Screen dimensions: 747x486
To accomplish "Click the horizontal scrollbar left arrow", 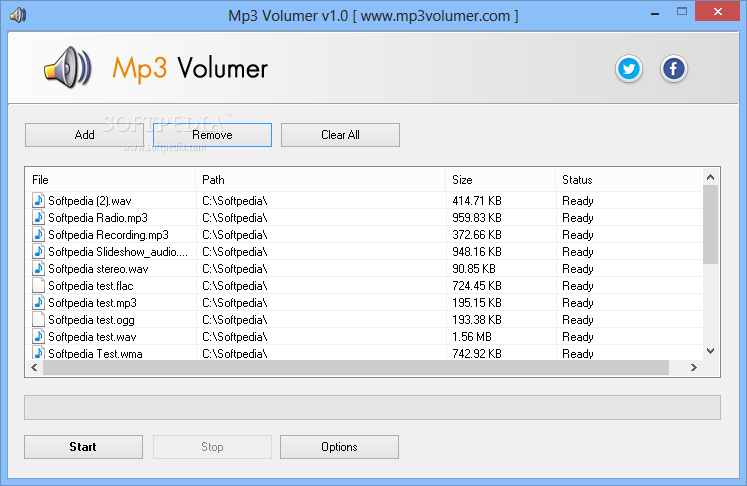I will [x=34, y=367].
